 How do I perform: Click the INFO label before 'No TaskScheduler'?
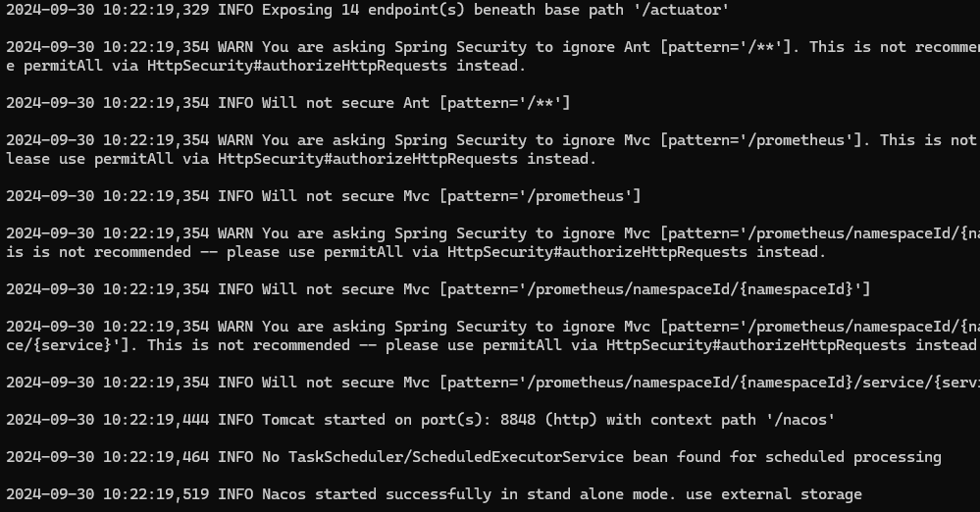pyautogui.click(x=235, y=457)
